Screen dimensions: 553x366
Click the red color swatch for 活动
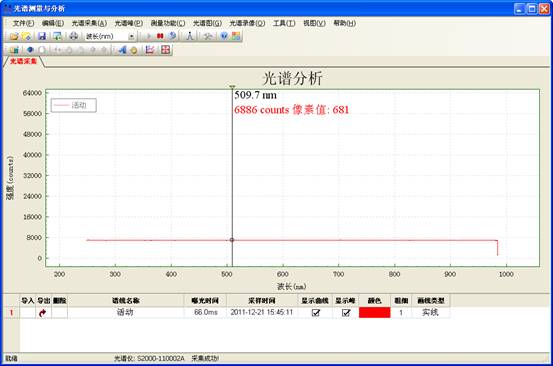pos(375,312)
